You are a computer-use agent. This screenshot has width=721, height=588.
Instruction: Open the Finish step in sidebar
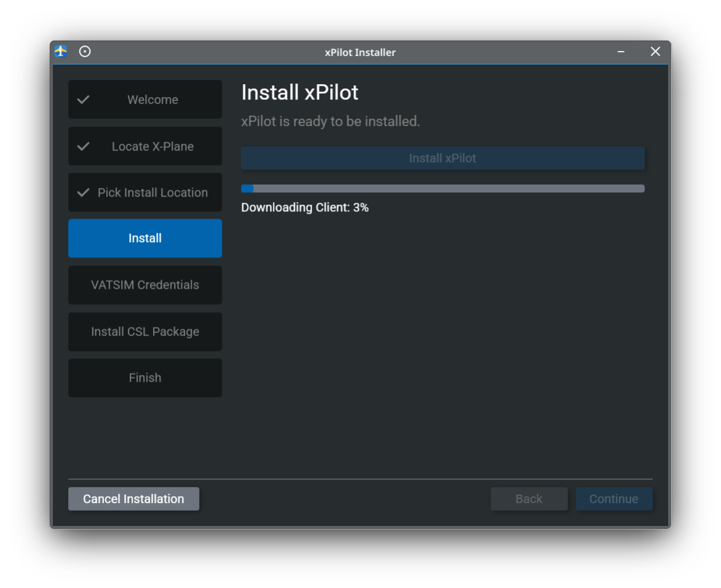pyautogui.click(x=145, y=377)
